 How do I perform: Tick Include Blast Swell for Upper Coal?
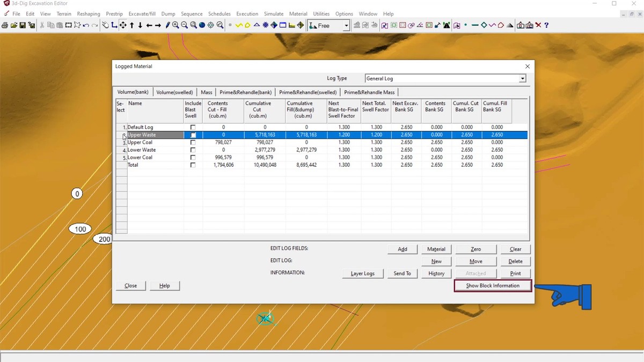pos(193,143)
